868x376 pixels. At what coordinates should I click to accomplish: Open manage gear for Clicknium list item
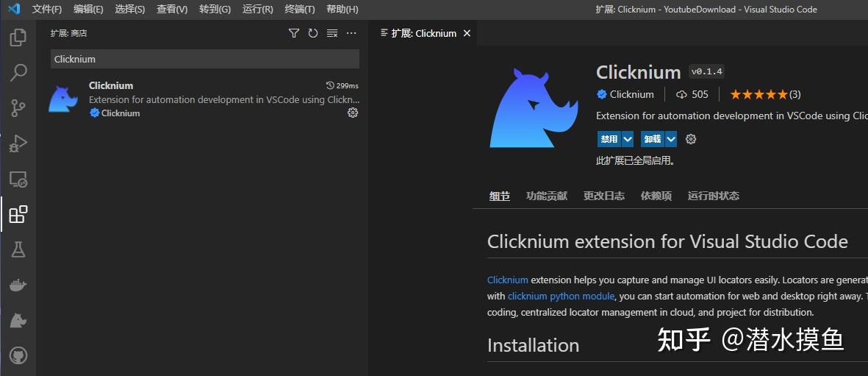pyautogui.click(x=353, y=113)
